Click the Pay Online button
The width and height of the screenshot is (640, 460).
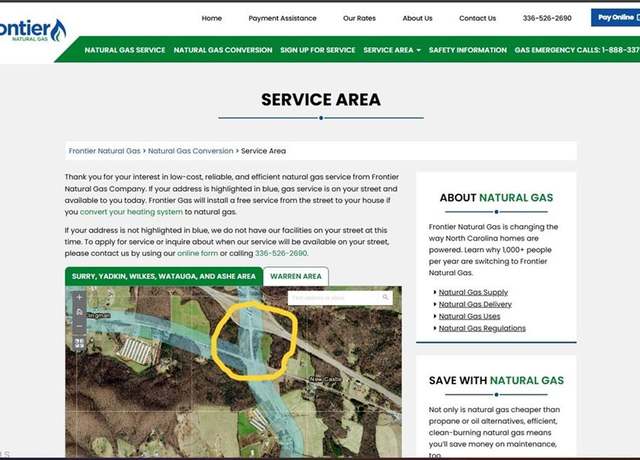coord(616,17)
